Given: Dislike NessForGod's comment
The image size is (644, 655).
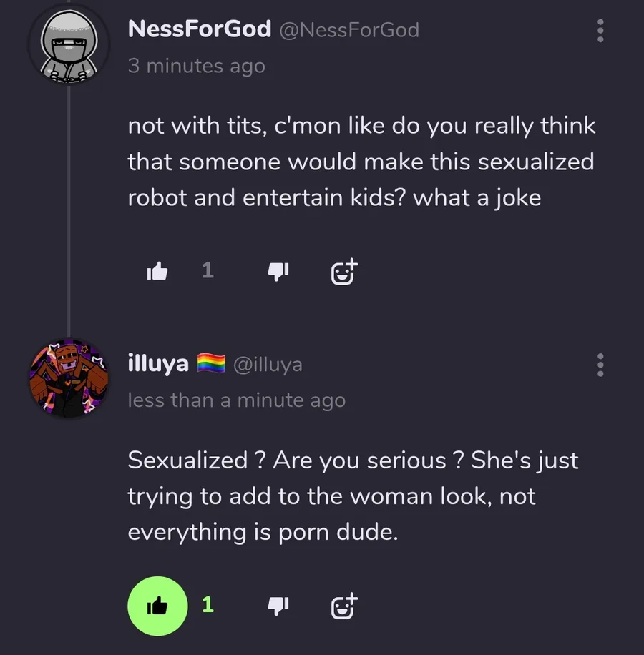Looking at the screenshot, I should point(278,271).
